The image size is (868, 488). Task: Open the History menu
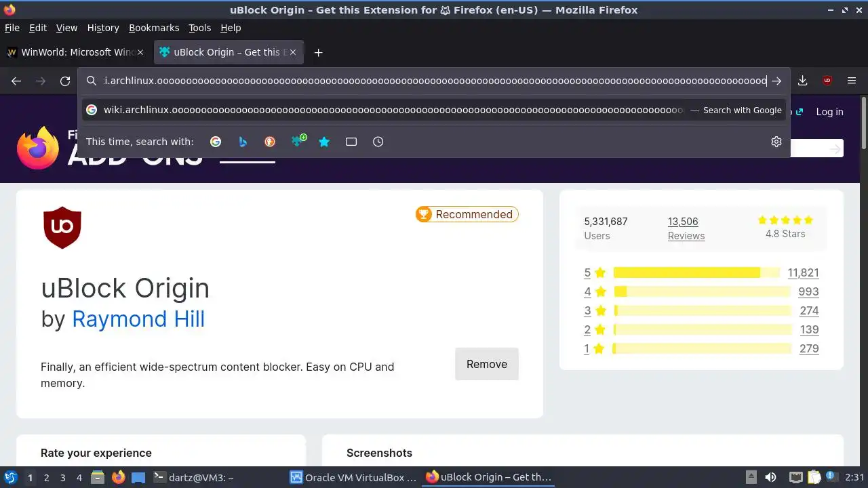(x=103, y=28)
